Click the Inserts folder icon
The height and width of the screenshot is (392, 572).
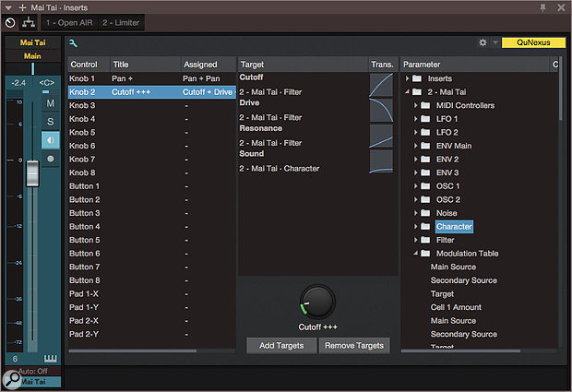[x=417, y=78]
